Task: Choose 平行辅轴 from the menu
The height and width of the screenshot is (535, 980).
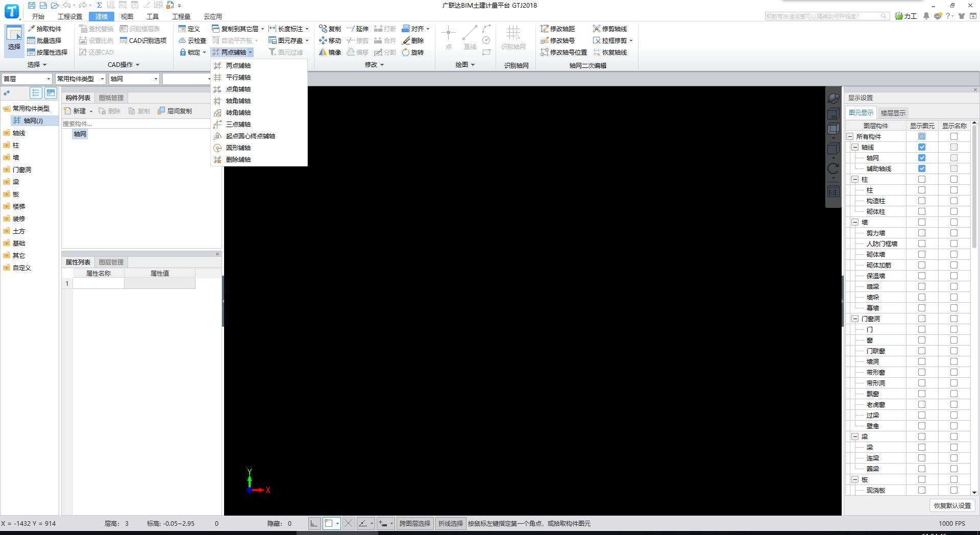Action: click(238, 77)
